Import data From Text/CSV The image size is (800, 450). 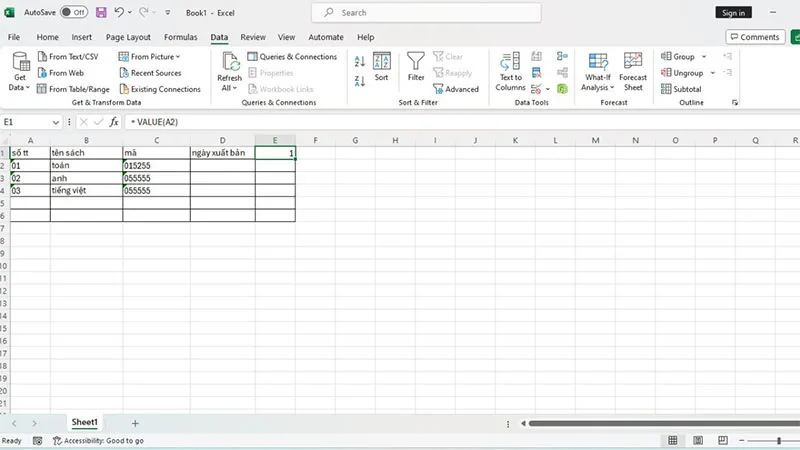(x=68, y=57)
